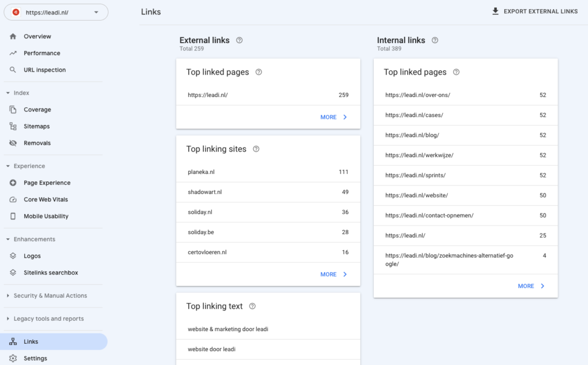Select the soliday.nl linking site row

[268, 212]
